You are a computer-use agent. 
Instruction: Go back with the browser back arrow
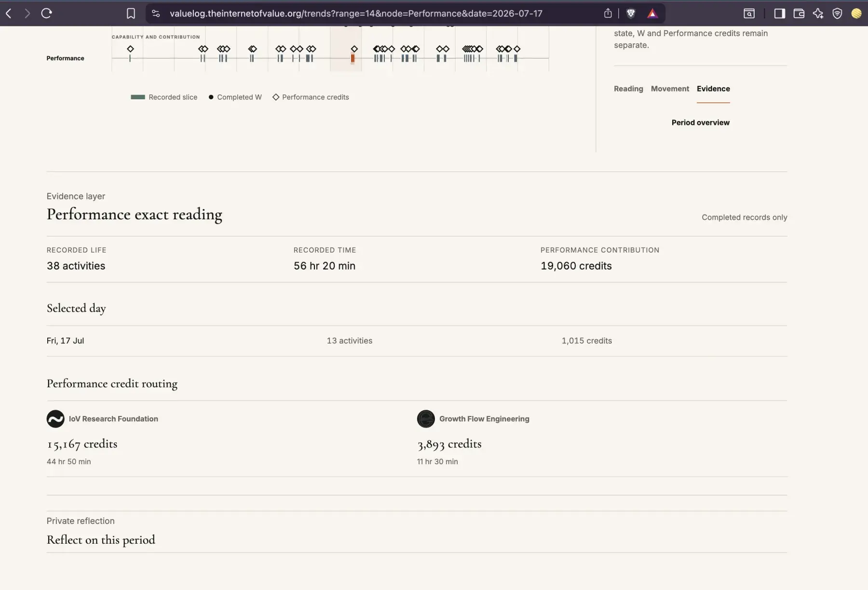(8, 13)
